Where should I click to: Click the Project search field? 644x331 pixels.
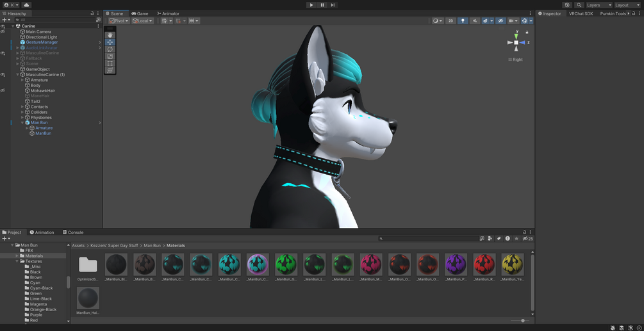pyautogui.click(x=428, y=238)
